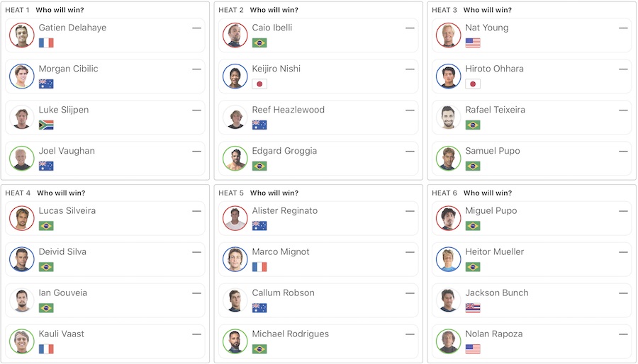
Task: Click Gatien Delahaye's avatar photo
Action: point(22,35)
